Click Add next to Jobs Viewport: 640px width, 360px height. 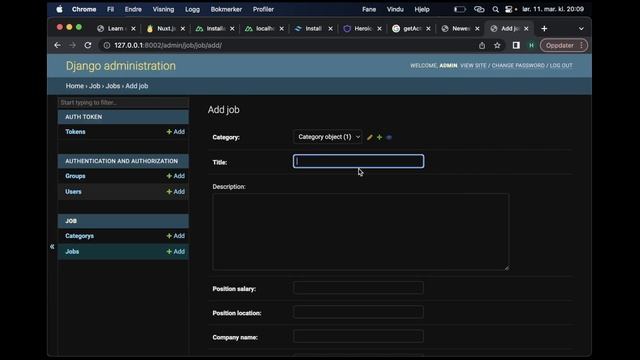click(x=176, y=251)
